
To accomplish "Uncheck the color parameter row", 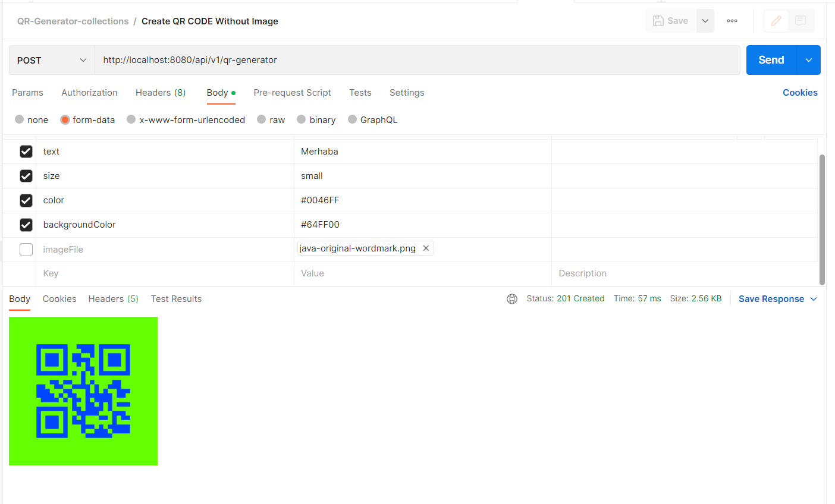I will (x=26, y=200).
